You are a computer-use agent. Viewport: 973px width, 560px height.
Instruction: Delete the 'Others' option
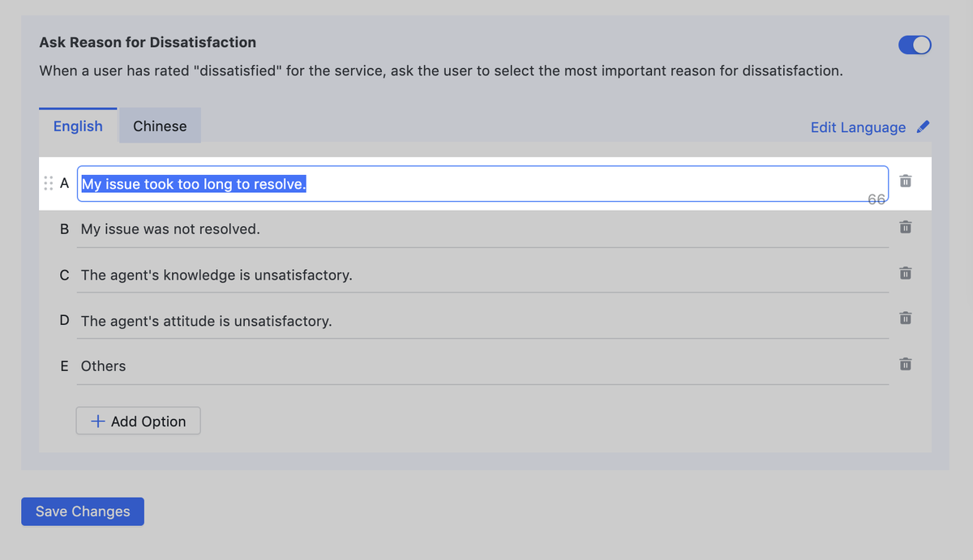(906, 365)
